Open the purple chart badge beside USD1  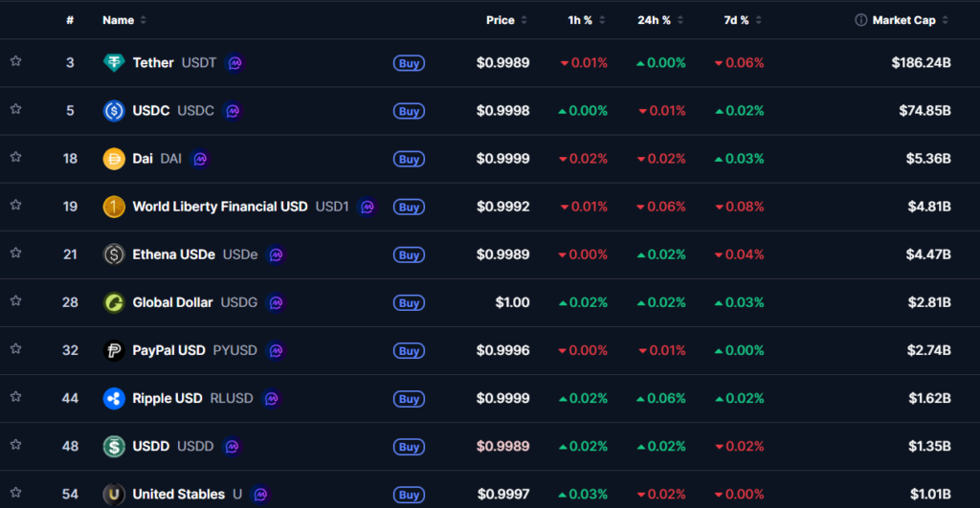[367, 207]
